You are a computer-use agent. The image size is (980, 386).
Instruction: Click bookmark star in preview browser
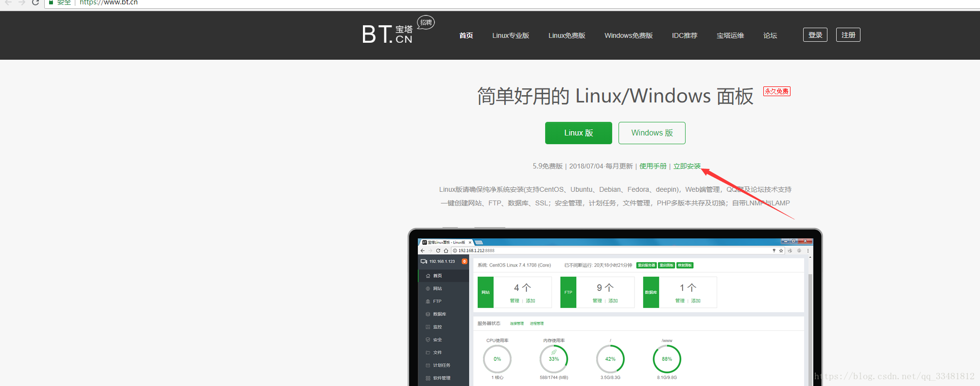pyautogui.click(x=781, y=251)
